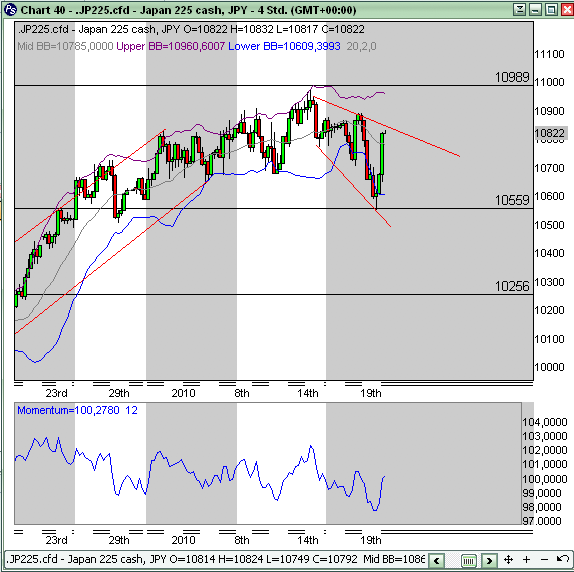Click the 23rd date label under price chart
574x572 pixels.
[x=56, y=393]
